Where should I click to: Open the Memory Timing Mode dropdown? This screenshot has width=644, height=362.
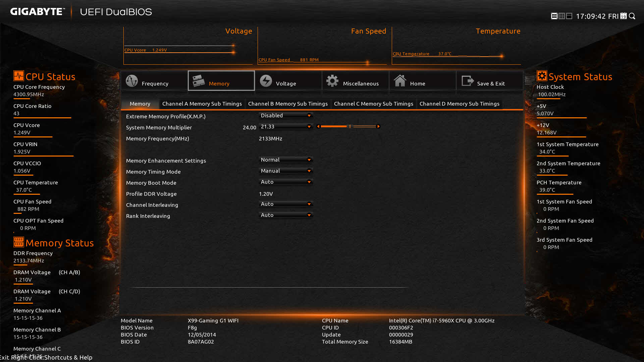tap(286, 171)
